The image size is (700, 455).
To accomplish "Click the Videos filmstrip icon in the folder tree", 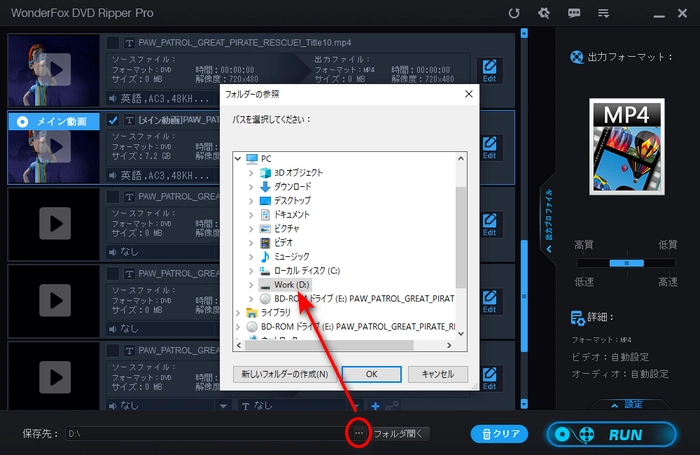I will point(265,242).
